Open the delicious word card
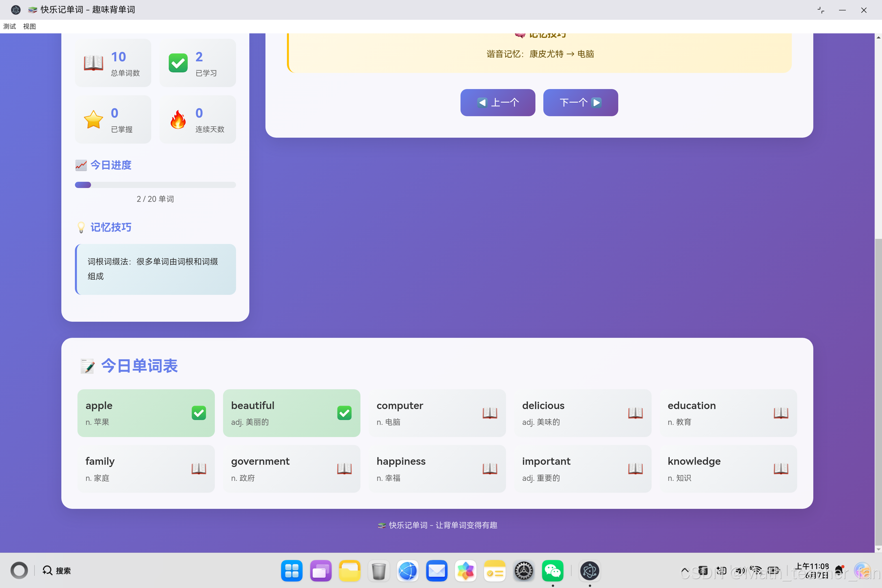This screenshot has width=882, height=588. [582, 413]
